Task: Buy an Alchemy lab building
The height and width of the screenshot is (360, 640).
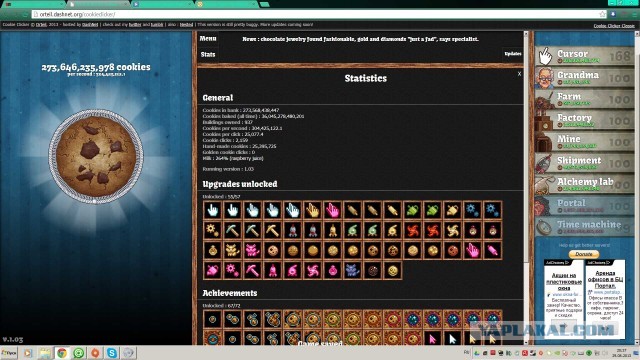Action: point(585,184)
